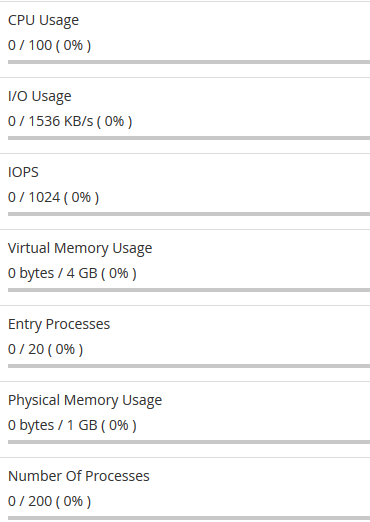Click the CPU Usage label
Image resolution: width=370 pixels, height=522 pixels.
coord(43,20)
